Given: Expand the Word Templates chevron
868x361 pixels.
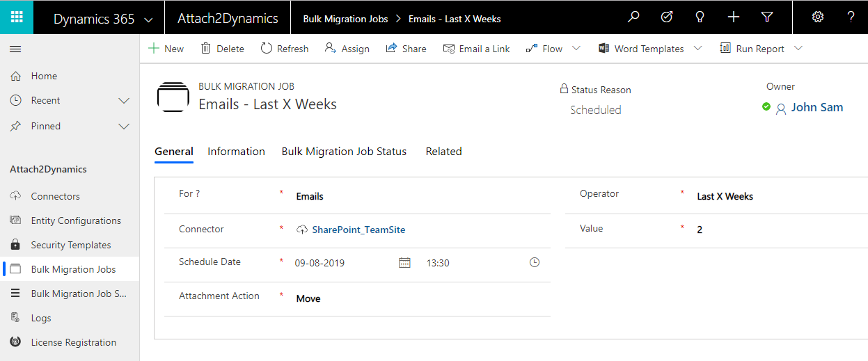Looking at the screenshot, I should tap(698, 48).
